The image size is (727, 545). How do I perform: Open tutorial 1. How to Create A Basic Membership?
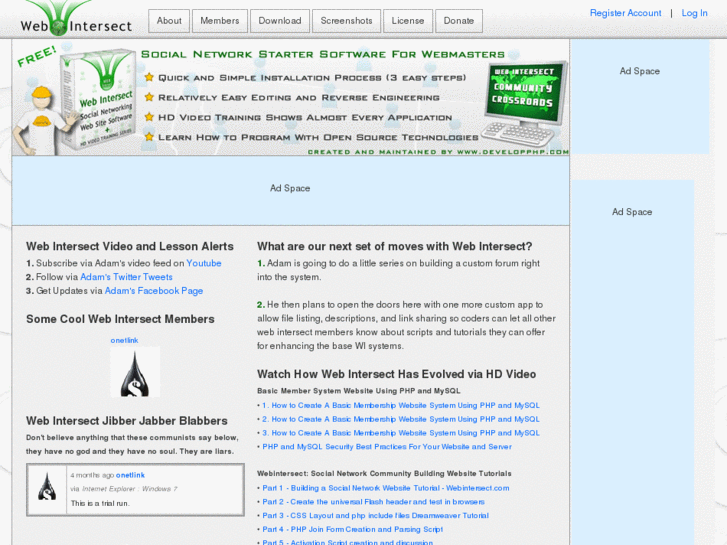coord(401,405)
